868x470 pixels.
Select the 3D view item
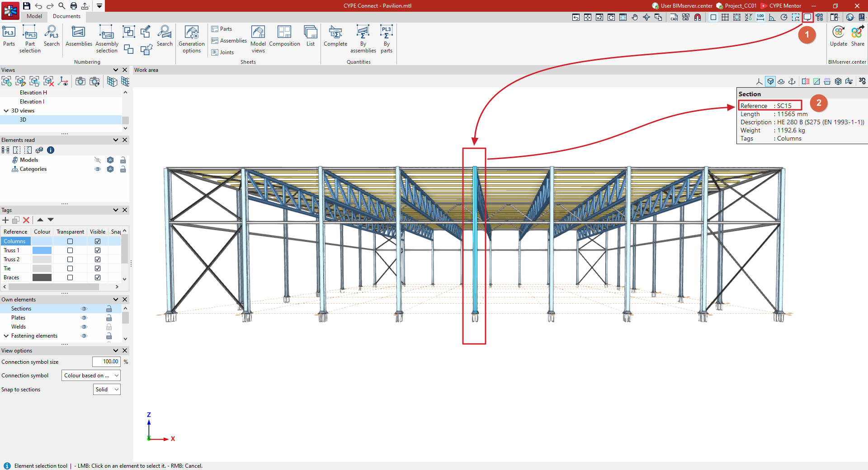pyautogui.click(x=61, y=120)
